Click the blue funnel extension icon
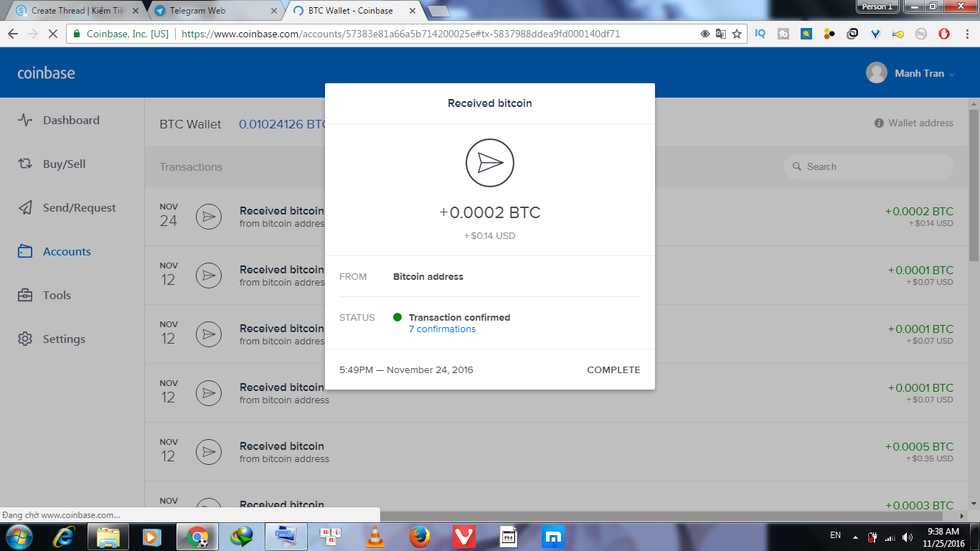The height and width of the screenshot is (551, 980). pyautogui.click(x=875, y=34)
